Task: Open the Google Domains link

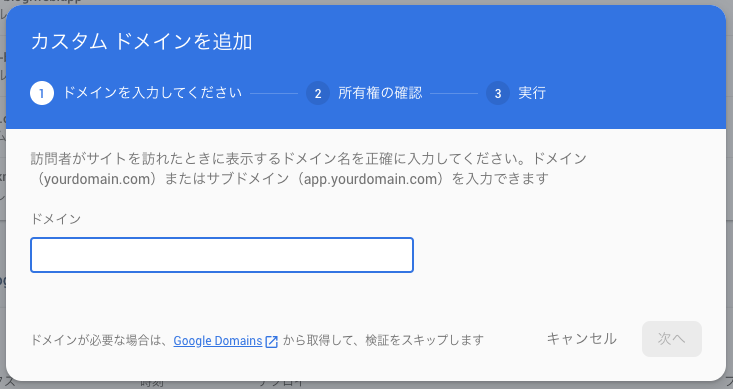Action: 218,340
